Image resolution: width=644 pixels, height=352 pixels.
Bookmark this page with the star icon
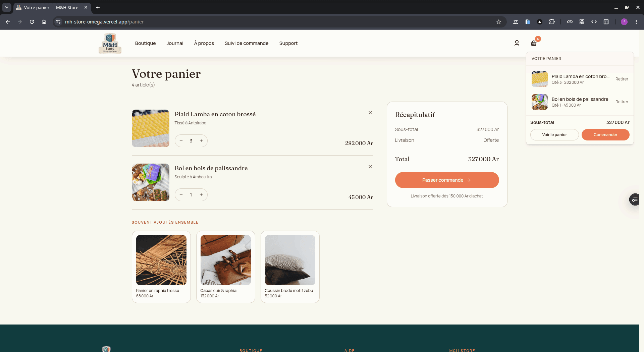[x=499, y=22]
